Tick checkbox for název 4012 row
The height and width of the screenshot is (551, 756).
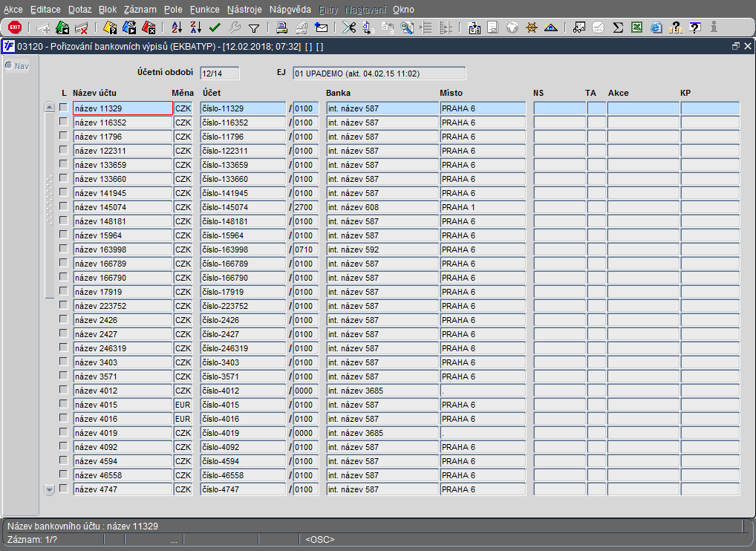click(64, 390)
